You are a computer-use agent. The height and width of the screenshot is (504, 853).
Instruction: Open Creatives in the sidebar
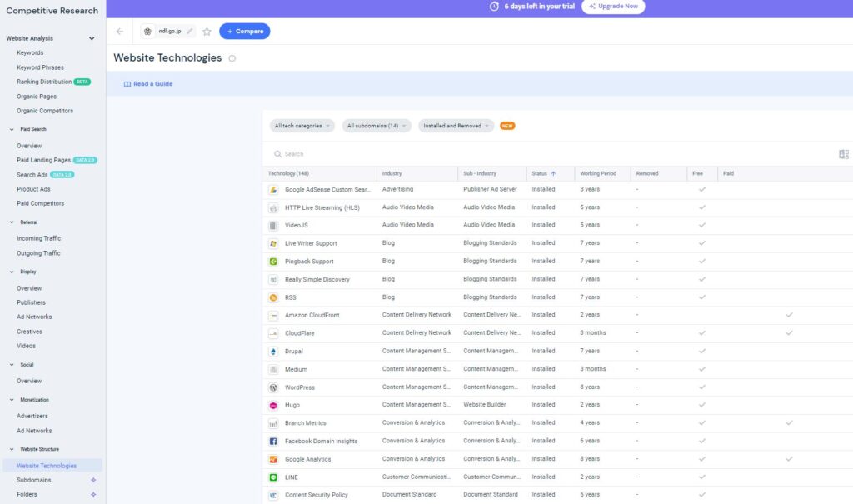tap(29, 332)
